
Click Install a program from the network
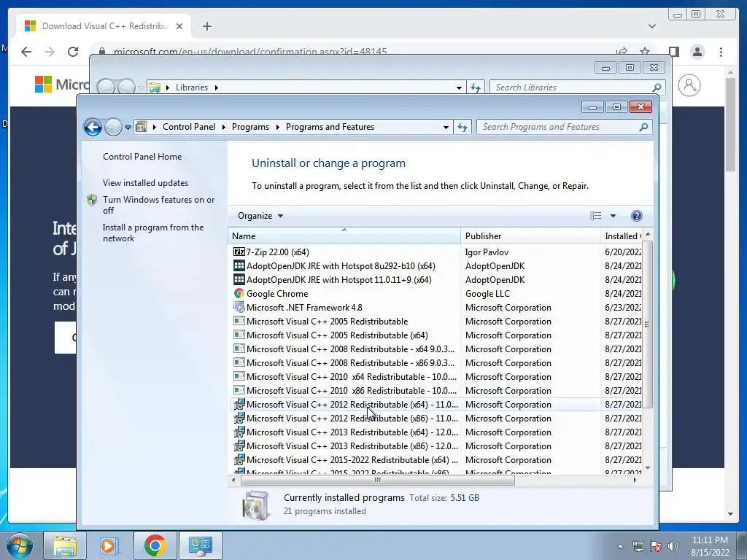coord(153,233)
